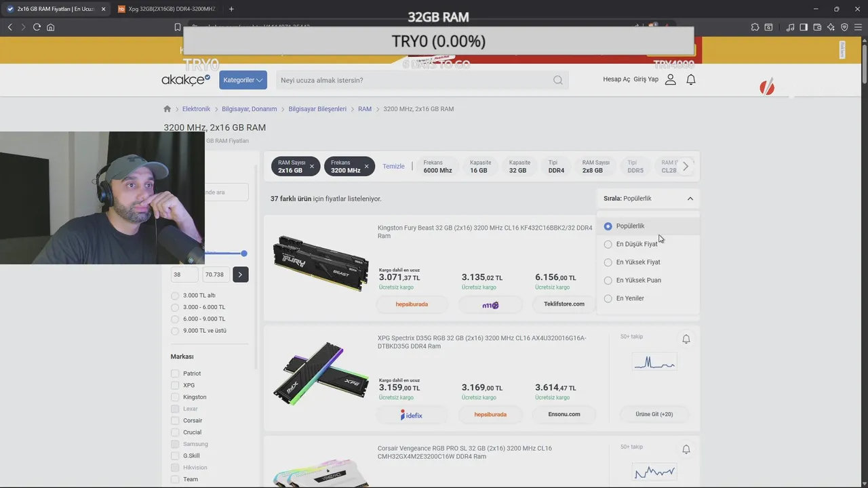Collapse the Sırala: Popülerlik sort dropdown
The width and height of the screenshot is (868, 488).
(x=648, y=199)
